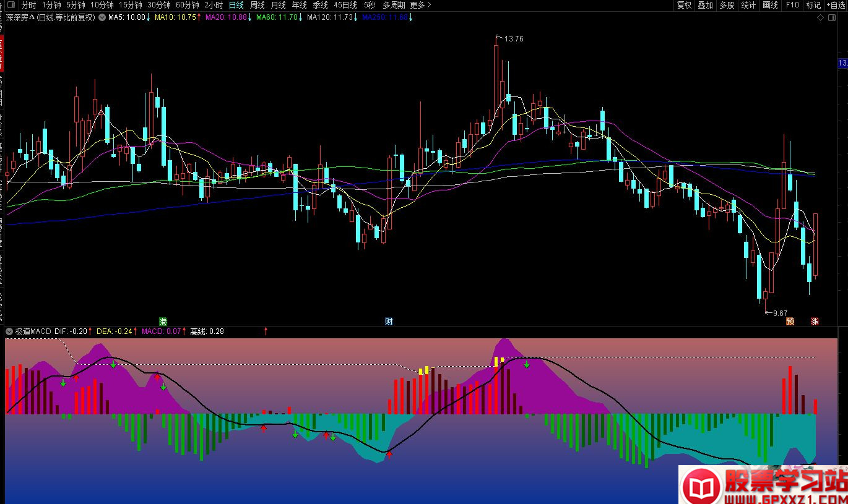Click the MA250 value label
Viewport: 848px width, 504px height.
(385, 17)
